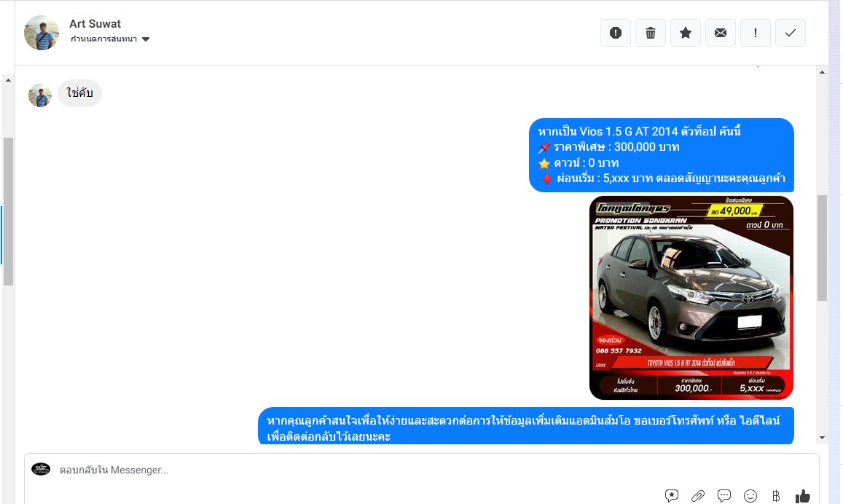The height and width of the screenshot is (504, 843).
Task: Open the emoji picker smiley icon
Action: click(750, 496)
